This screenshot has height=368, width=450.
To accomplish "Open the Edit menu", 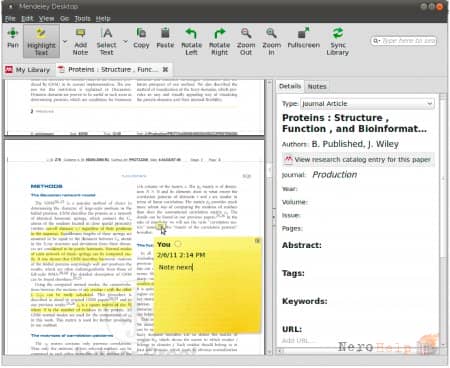I will [x=27, y=18].
